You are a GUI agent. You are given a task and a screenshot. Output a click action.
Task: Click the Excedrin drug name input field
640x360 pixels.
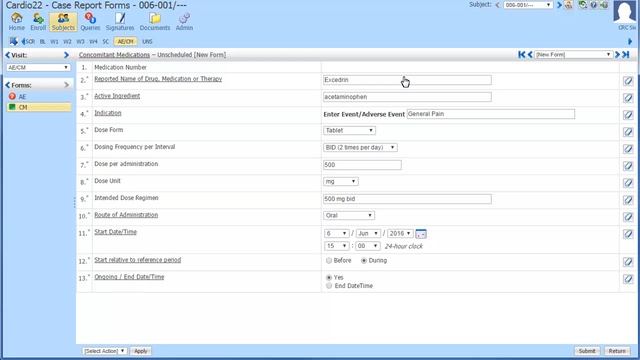point(407,80)
